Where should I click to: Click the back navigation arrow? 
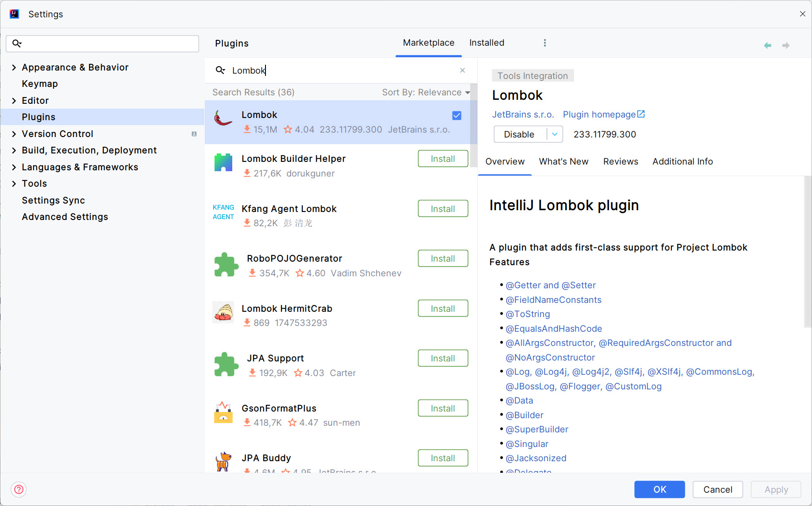pyautogui.click(x=768, y=45)
